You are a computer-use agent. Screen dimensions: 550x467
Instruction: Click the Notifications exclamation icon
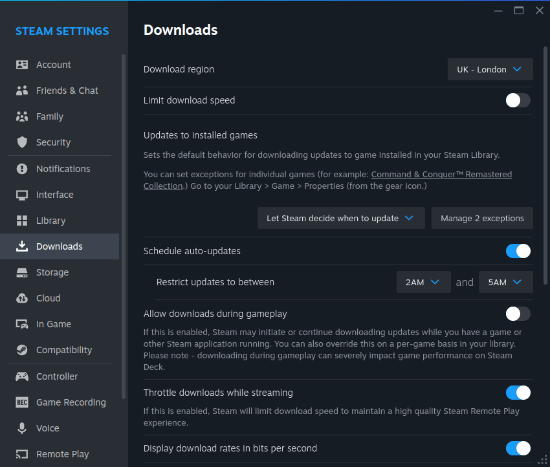(22, 169)
